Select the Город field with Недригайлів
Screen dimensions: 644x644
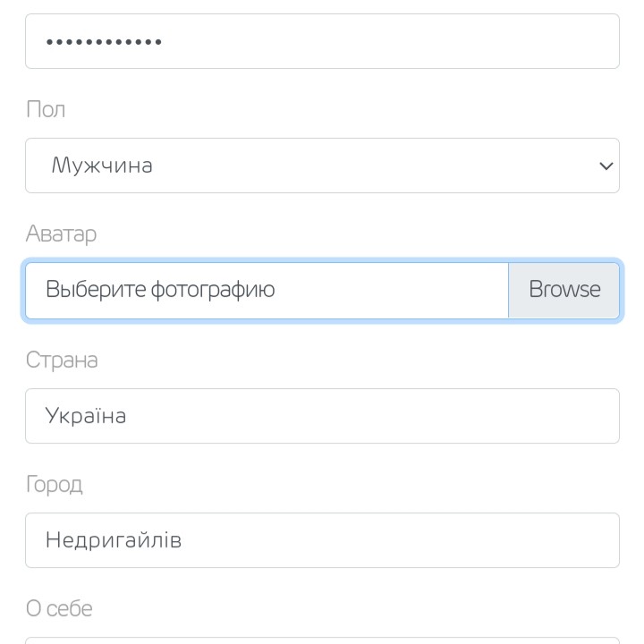pos(322,540)
